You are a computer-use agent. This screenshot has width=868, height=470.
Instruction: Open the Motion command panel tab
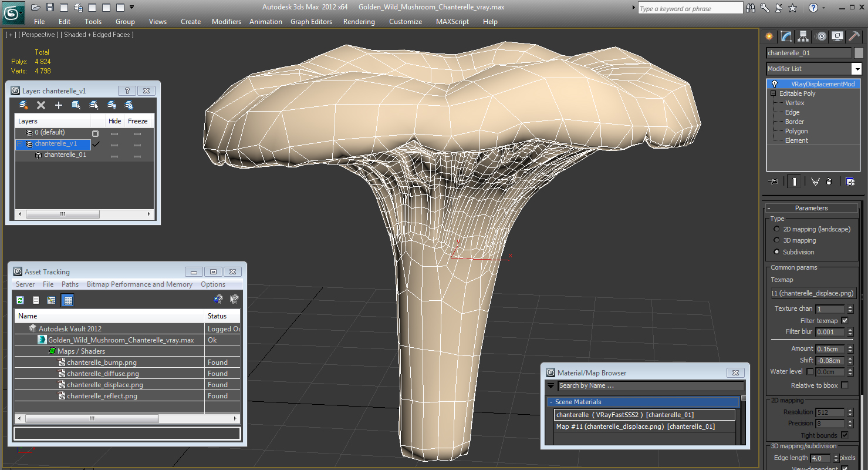click(x=821, y=36)
